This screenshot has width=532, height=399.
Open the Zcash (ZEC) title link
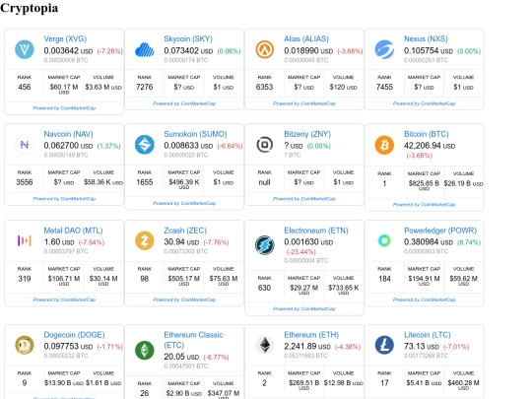[185, 231]
